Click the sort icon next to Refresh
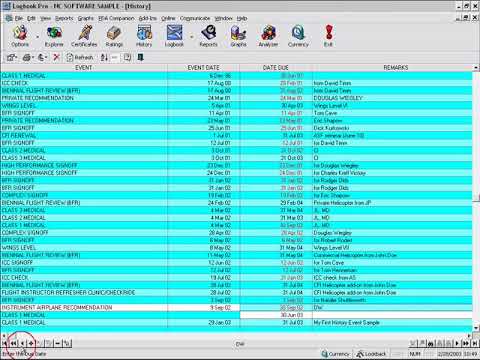Screen dimensions: 480x360 [104, 57]
